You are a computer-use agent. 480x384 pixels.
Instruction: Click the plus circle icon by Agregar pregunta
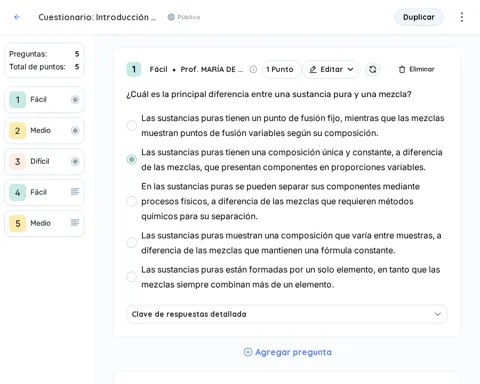coord(248,352)
